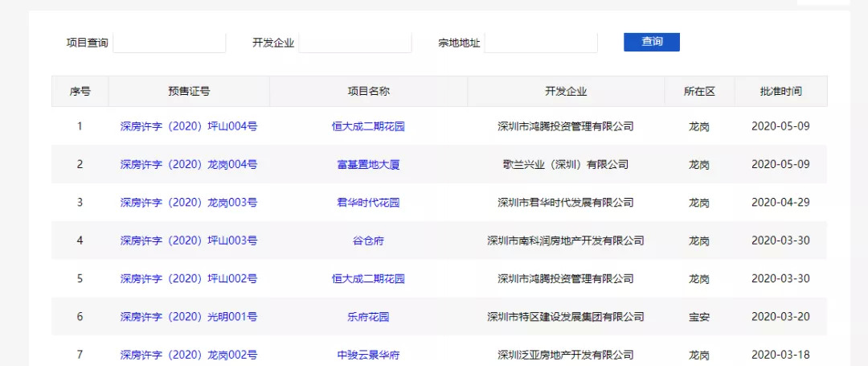Select developer 深圳市南科润房地产开发有限公司
The image size is (868, 366).
pyautogui.click(x=566, y=241)
